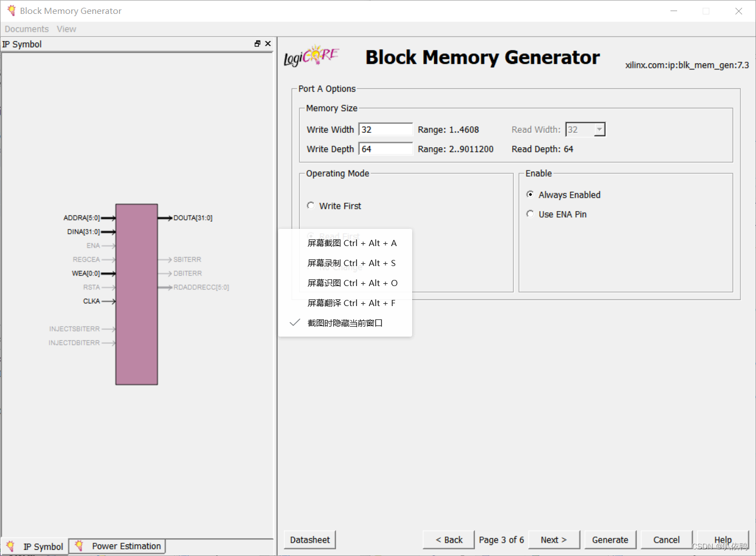Open the Read Width dropdown
Viewport: 756px width, 556px height.
(x=599, y=129)
